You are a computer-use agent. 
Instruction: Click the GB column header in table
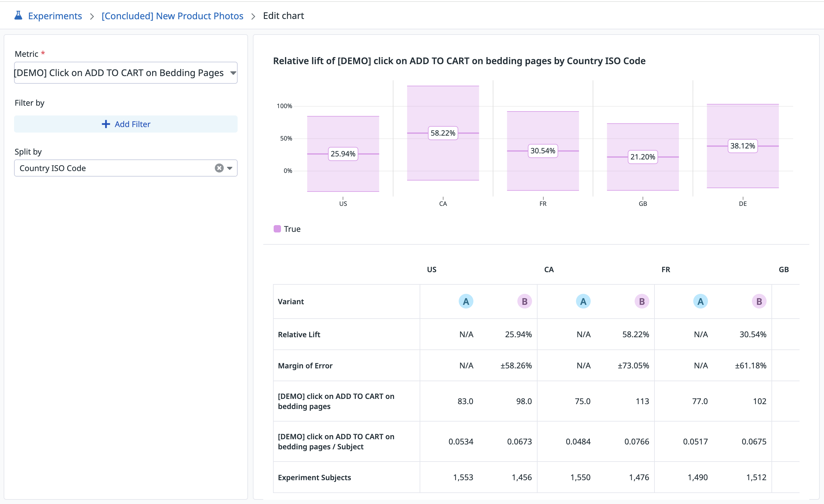pos(783,269)
